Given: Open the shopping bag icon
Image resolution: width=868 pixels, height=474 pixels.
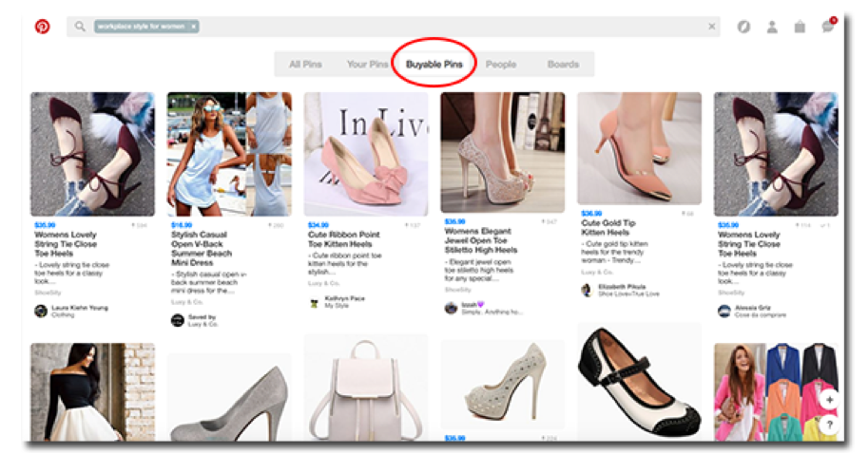Looking at the screenshot, I should pyautogui.click(x=800, y=27).
